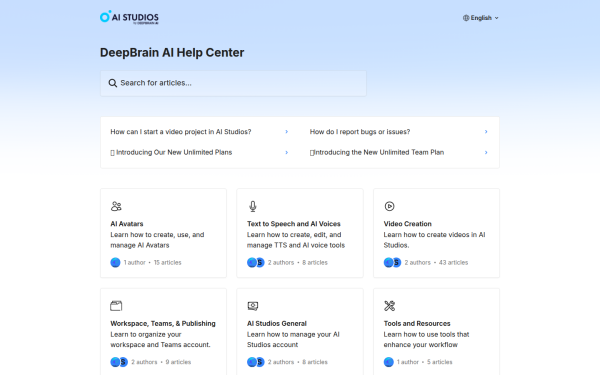Image resolution: width=600 pixels, height=375 pixels.
Task: Click '43 articles' in Video Creation card
Action: (453, 262)
